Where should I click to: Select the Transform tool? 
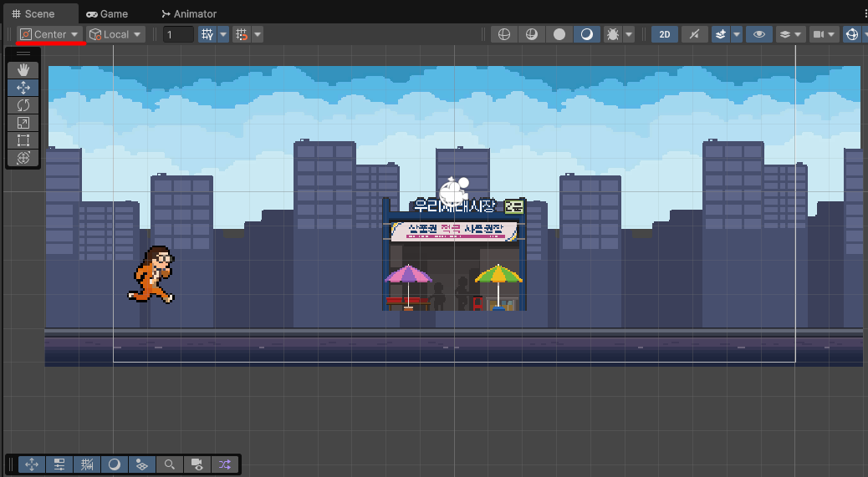[23, 158]
